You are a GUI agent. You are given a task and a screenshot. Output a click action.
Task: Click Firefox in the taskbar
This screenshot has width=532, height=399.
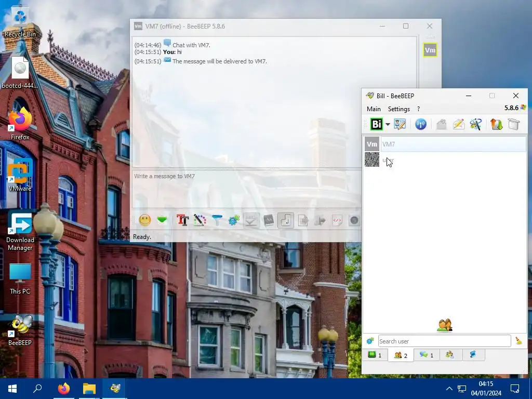click(63, 389)
